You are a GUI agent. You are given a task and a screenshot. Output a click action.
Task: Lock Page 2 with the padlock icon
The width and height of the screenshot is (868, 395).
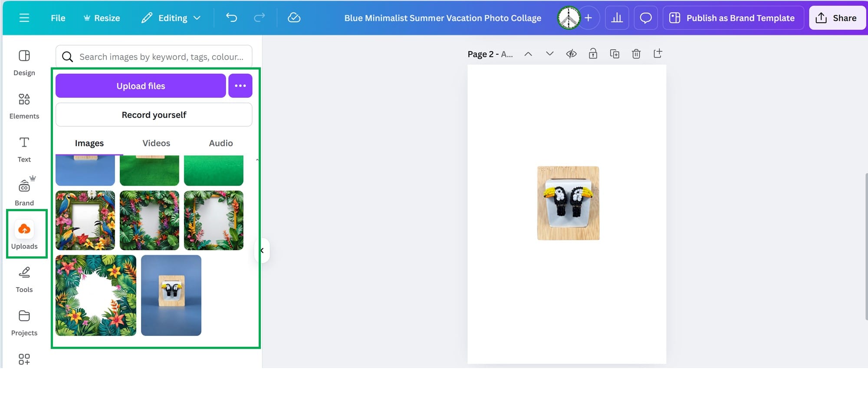593,53
